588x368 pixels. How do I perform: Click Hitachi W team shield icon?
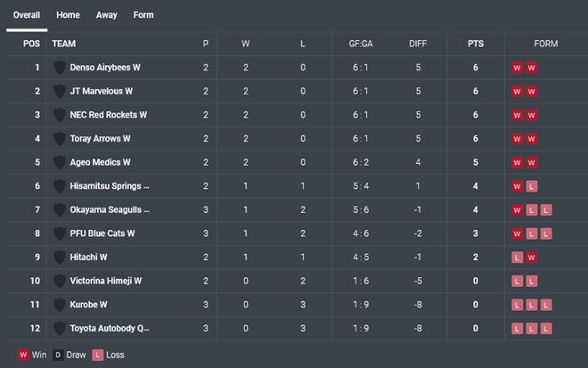point(60,258)
